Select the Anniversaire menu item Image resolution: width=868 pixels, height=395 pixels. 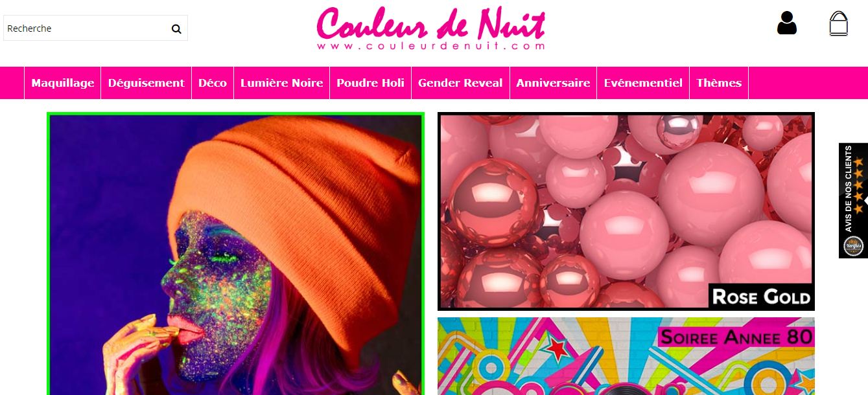click(x=554, y=83)
